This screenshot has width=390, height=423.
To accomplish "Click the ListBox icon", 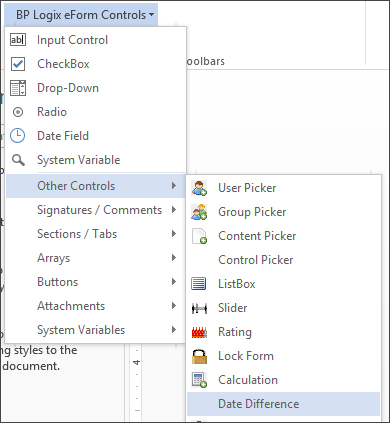I will [199, 284].
